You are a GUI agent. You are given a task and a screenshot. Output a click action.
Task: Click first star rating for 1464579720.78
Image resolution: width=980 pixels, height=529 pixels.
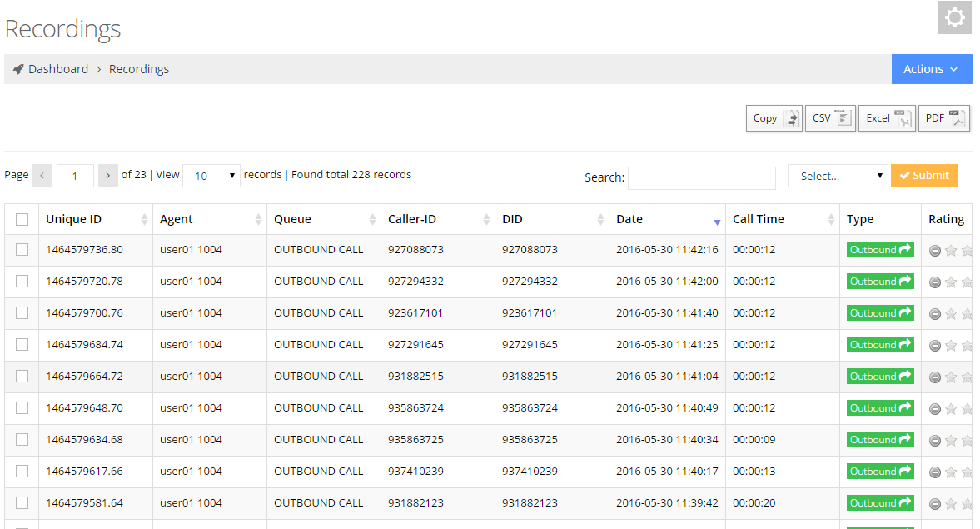pyautogui.click(x=951, y=282)
